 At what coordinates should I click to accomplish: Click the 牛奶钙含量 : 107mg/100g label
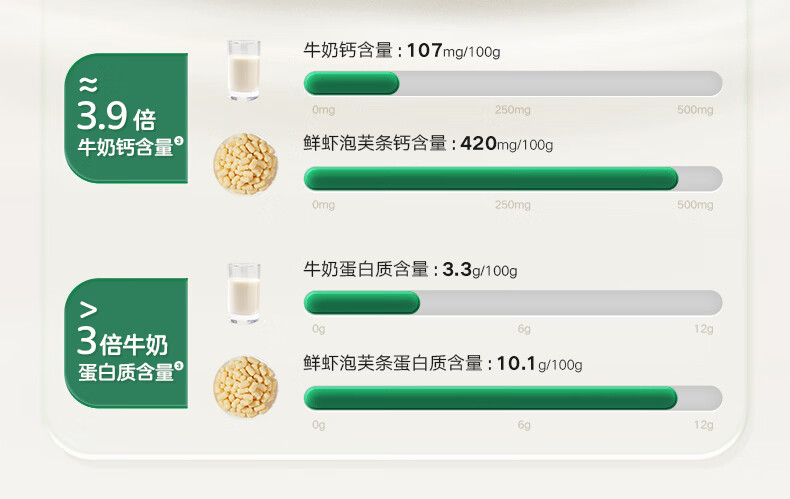[x=402, y=50]
